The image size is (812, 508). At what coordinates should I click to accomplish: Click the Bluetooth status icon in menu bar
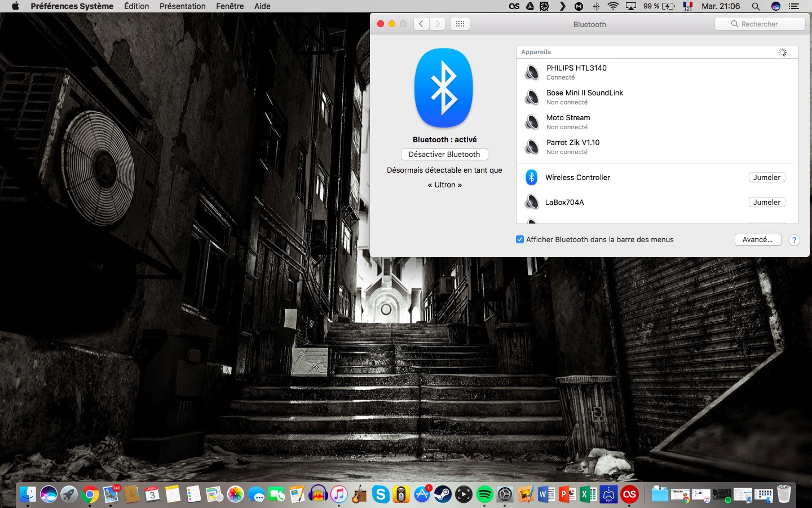(x=596, y=6)
